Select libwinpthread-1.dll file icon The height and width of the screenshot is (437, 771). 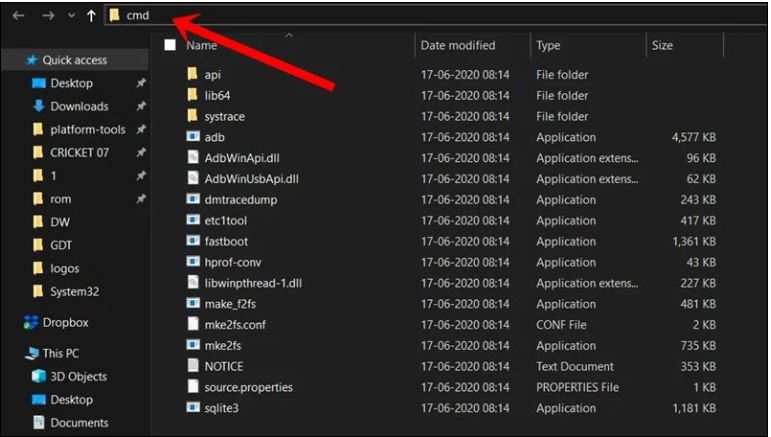tap(193, 282)
